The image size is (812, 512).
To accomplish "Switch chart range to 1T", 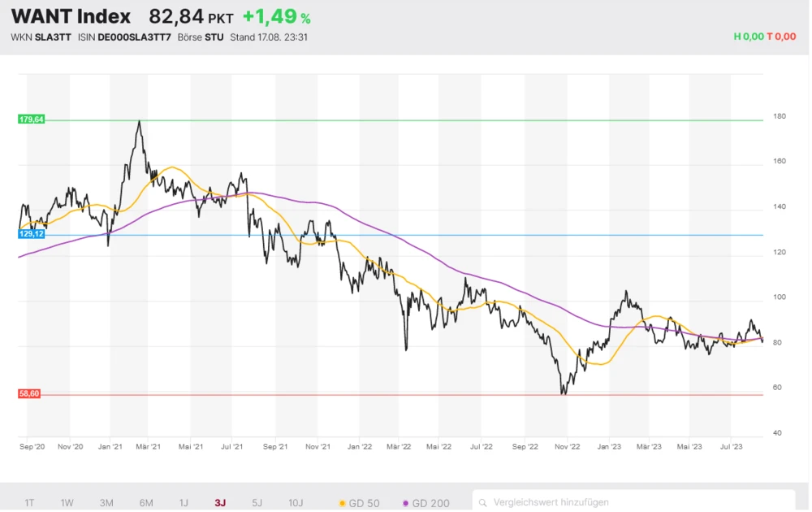I will [29, 503].
